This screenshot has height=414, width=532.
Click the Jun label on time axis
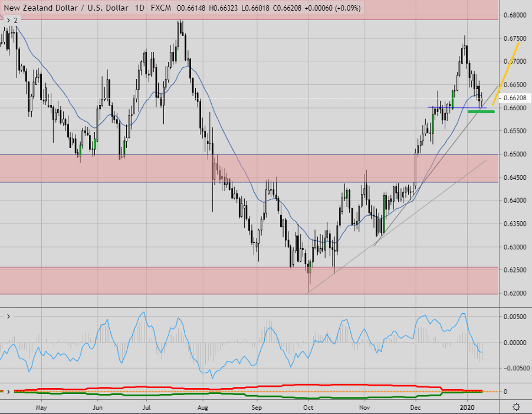point(97,408)
